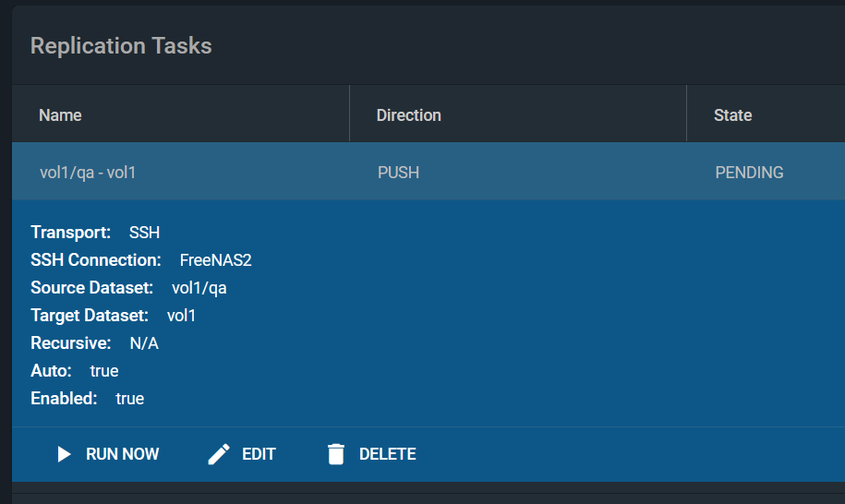This screenshot has width=845, height=504.
Task: Click the Replication Tasks heading
Action: tap(121, 45)
